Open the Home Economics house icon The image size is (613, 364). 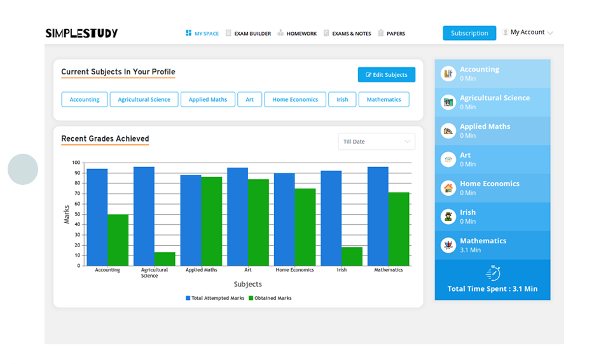448,188
